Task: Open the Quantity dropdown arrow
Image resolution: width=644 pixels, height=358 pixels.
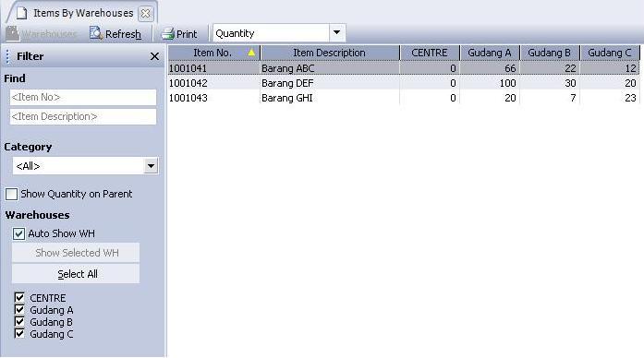Action: 337,33
